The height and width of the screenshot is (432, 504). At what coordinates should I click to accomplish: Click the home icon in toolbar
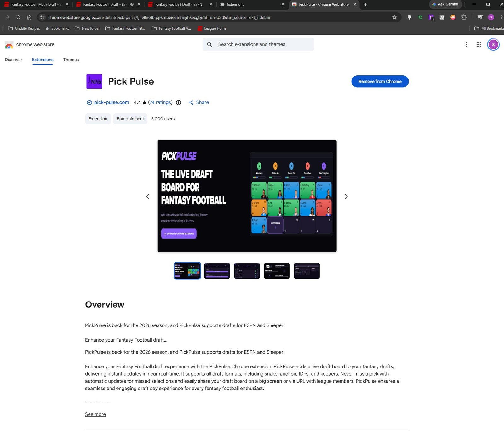coord(29,17)
